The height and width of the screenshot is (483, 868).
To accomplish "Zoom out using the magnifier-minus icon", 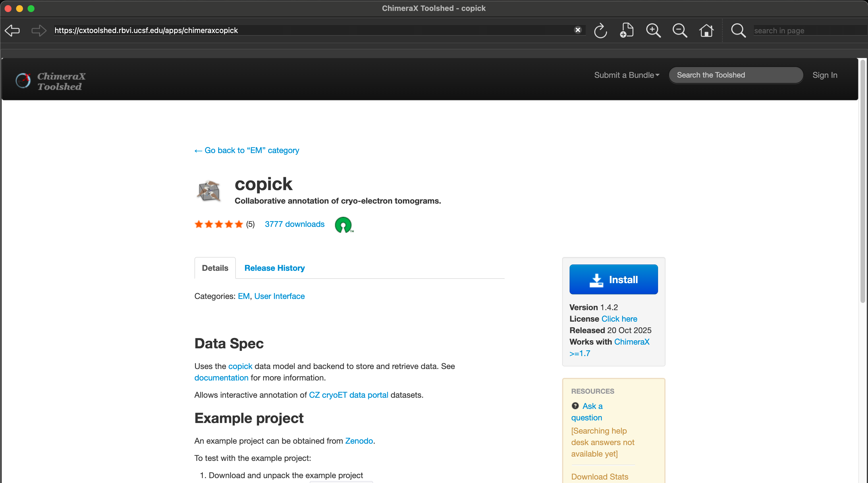I will [680, 31].
